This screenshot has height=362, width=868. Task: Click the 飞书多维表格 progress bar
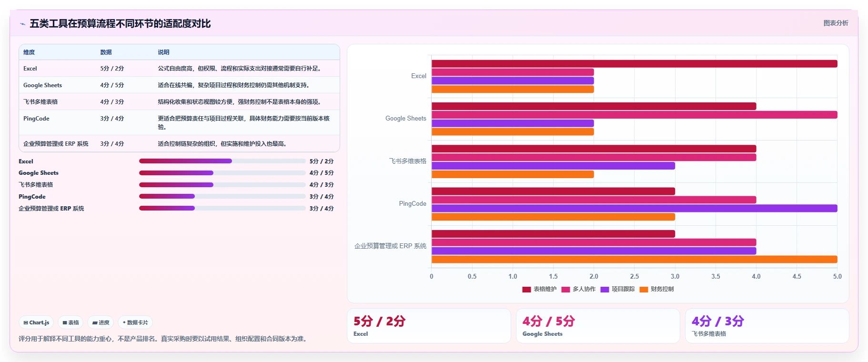coord(222,185)
